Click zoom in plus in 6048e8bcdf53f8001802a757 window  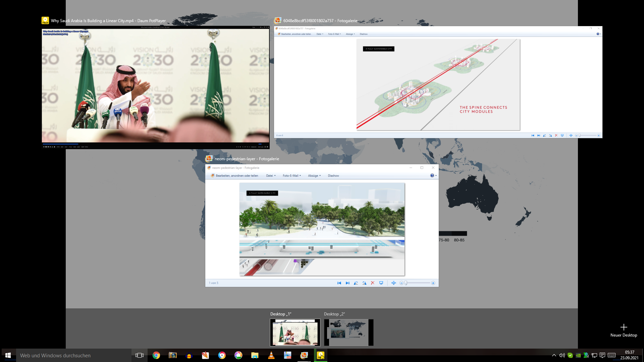point(599,135)
